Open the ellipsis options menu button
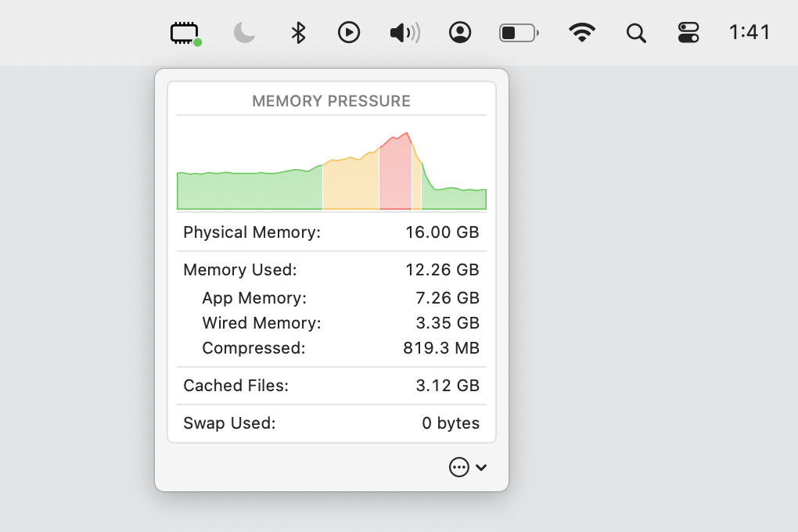Image resolution: width=798 pixels, height=532 pixels. (x=459, y=467)
